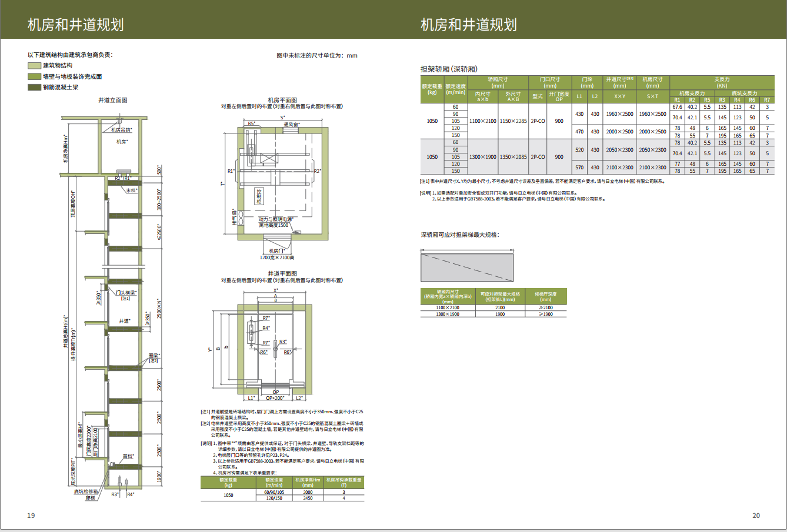Click the speed cell 120/150
This screenshot has height=532, width=787.
point(274,498)
